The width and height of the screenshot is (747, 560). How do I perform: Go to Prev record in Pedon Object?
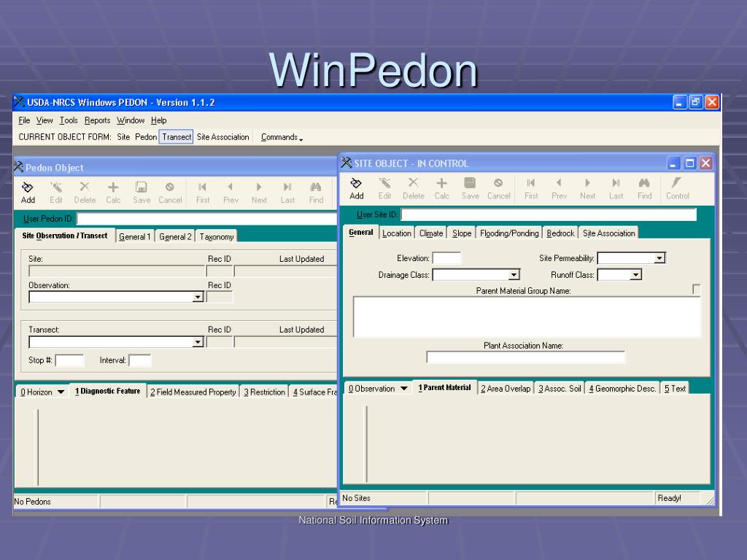pos(231,187)
